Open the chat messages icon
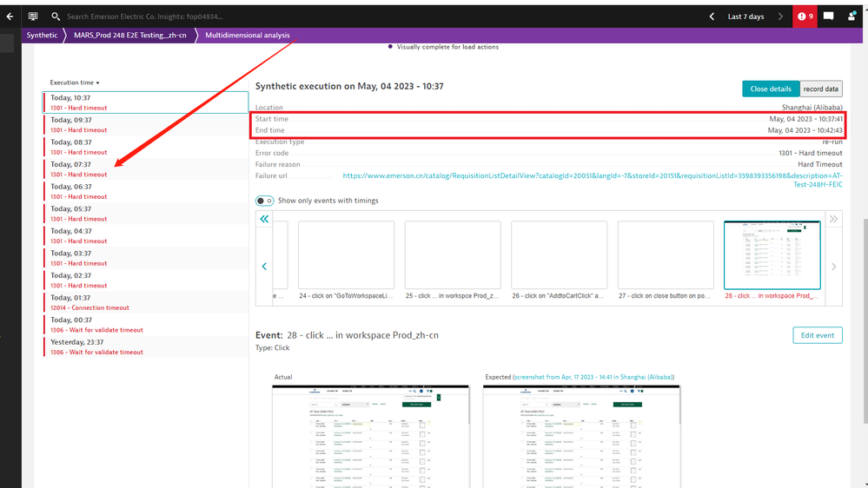Viewport: 868px width, 488px height. [828, 16]
